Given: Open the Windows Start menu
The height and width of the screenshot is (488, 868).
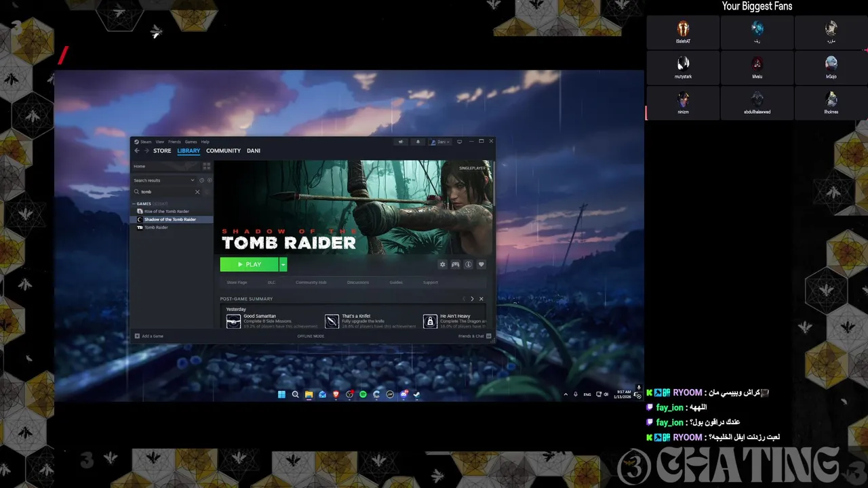Looking at the screenshot, I should 281,394.
